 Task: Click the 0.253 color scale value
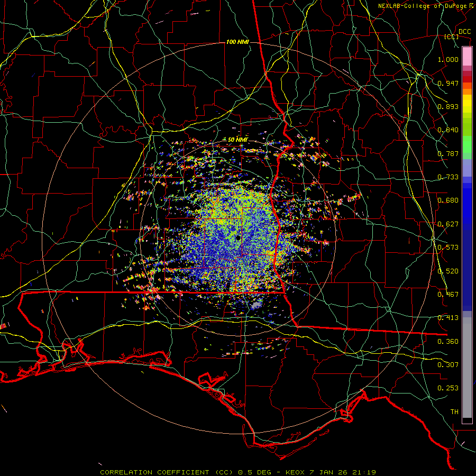(448, 388)
